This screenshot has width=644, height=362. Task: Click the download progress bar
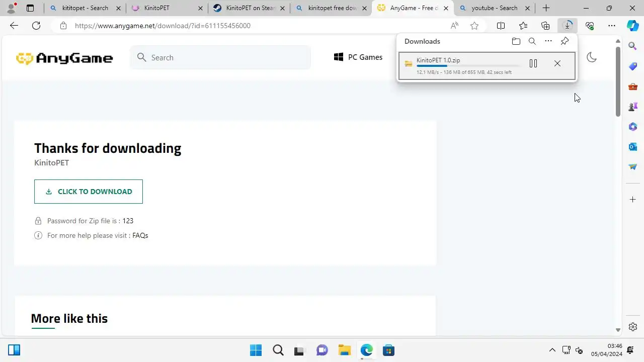click(x=468, y=66)
